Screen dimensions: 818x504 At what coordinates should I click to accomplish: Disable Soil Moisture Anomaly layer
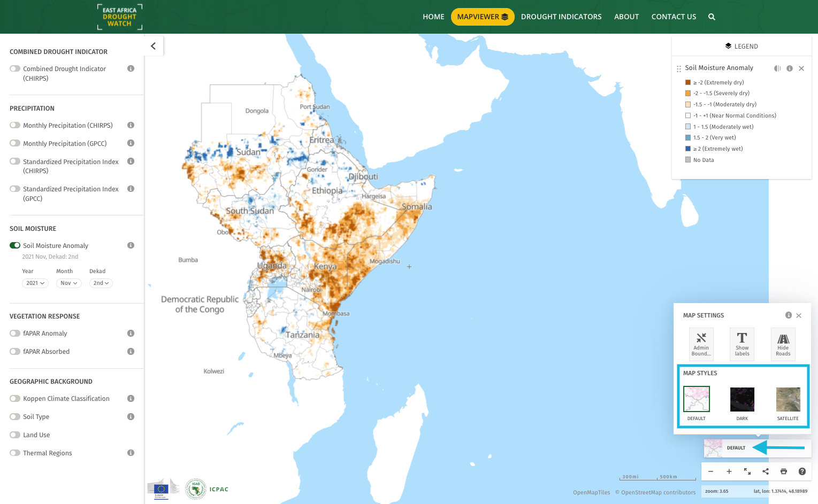(x=15, y=245)
